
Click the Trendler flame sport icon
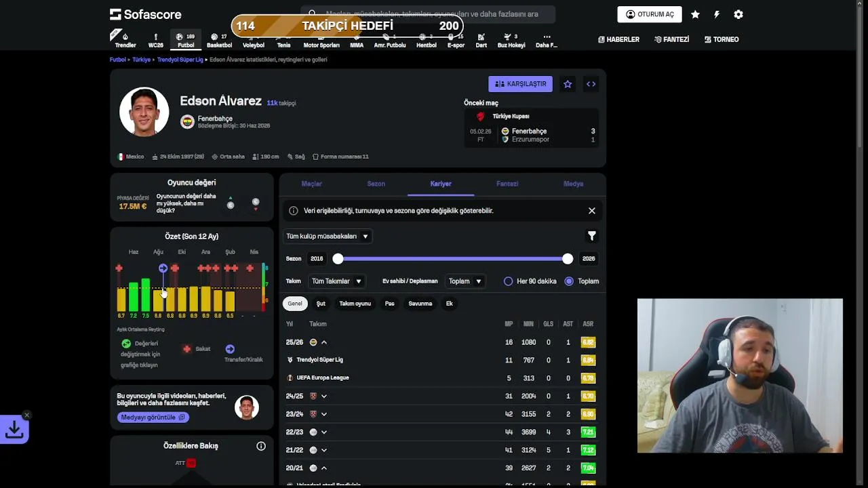pos(125,40)
